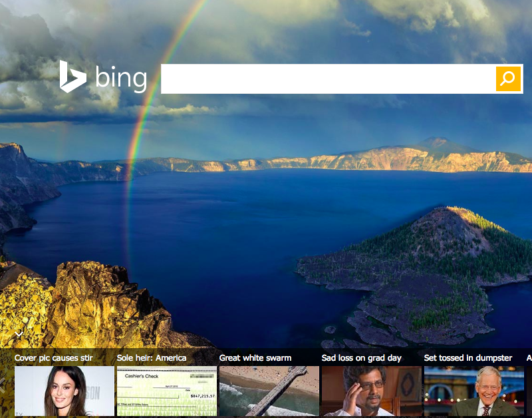
Task: Open the cut-off sixth headline at right edge
Action: click(529, 358)
